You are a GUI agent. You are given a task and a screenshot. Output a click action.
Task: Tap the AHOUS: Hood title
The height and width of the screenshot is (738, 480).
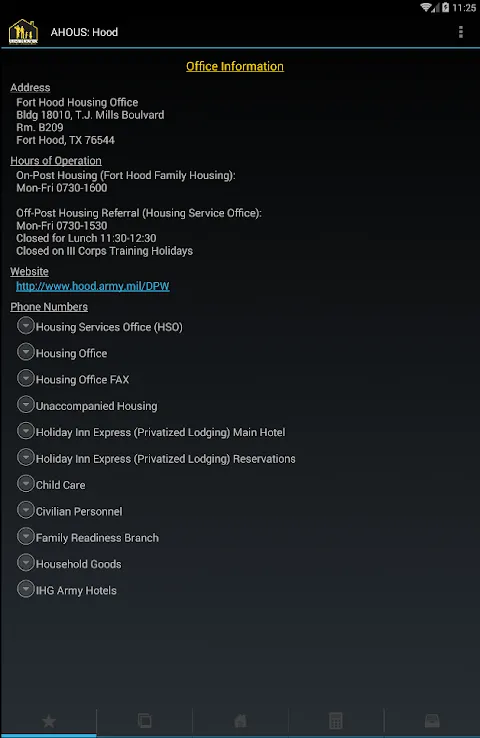[84, 32]
